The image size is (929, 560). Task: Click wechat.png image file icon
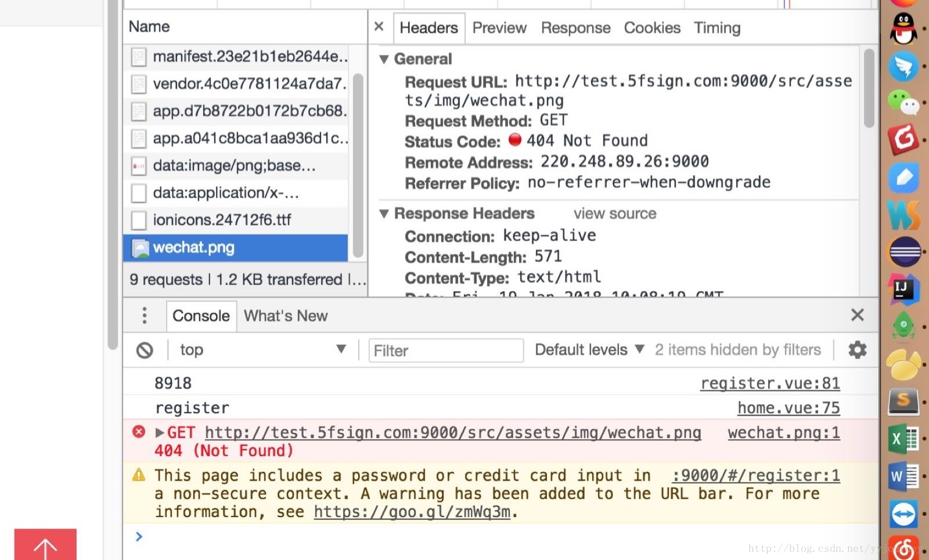point(140,248)
